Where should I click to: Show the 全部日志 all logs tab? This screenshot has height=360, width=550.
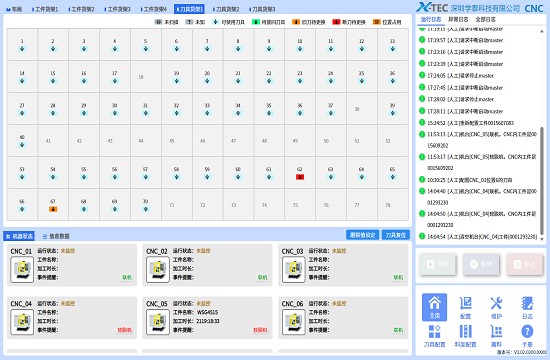485,20
